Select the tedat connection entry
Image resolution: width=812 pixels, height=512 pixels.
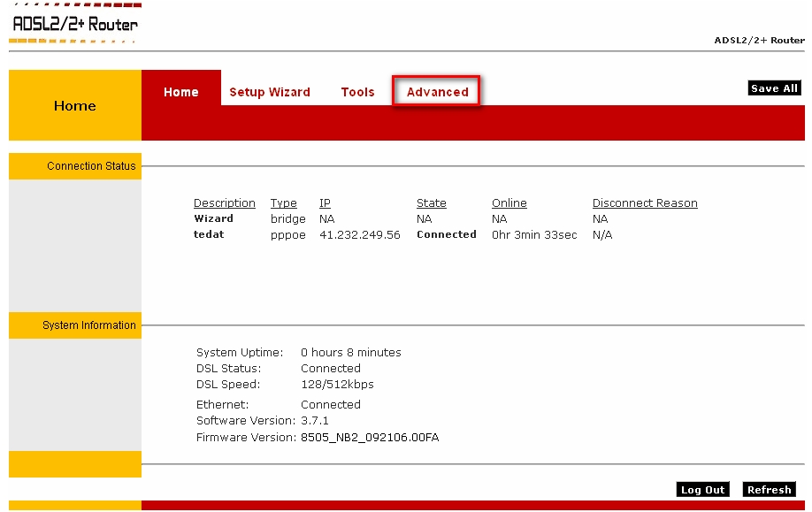pos(209,234)
